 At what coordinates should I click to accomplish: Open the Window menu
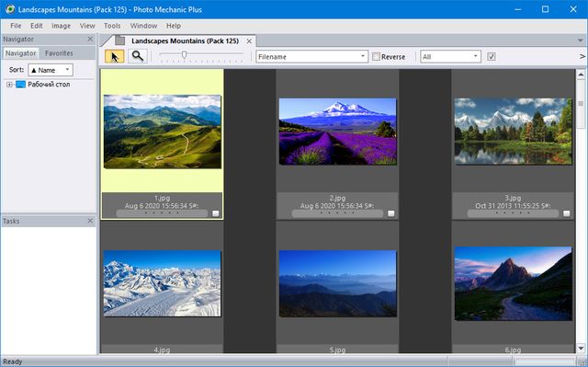[x=143, y=26]
